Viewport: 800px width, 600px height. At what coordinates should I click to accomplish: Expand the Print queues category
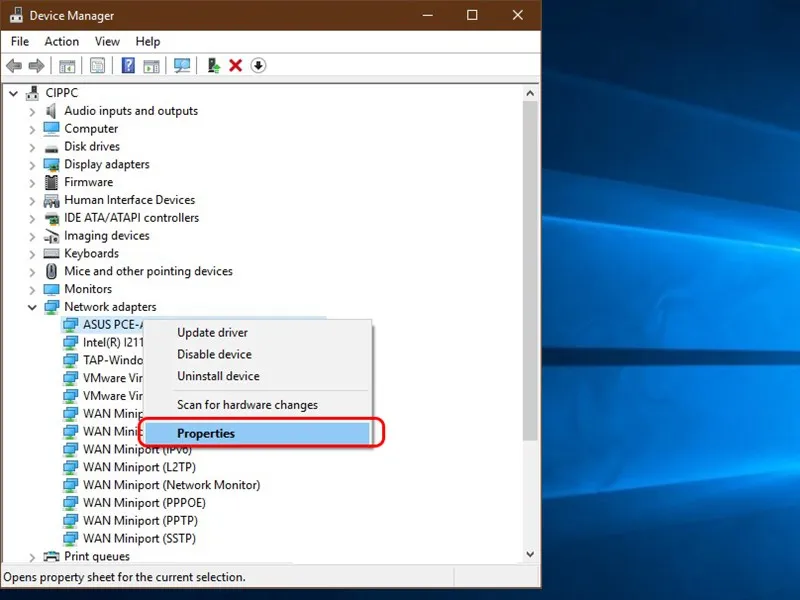pos(33,556)
